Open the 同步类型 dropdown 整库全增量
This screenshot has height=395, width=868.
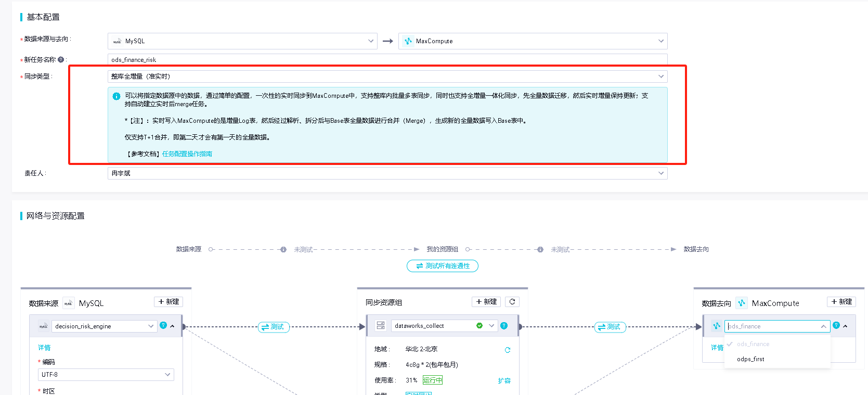(387, 77)
